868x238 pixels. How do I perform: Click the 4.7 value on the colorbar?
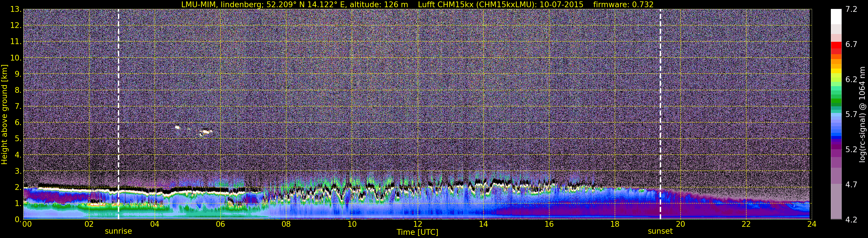pos(851,184)
